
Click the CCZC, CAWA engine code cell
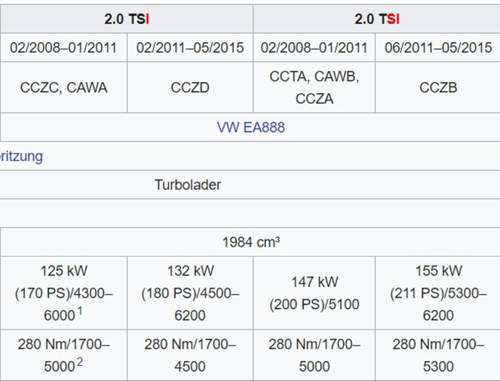coord(64,87)
